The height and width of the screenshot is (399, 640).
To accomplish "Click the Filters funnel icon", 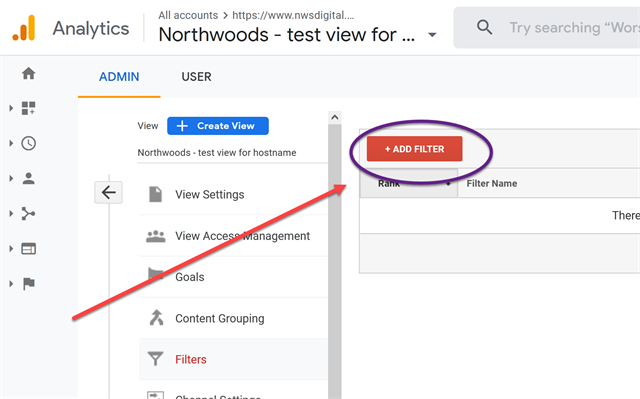I will click(x=156, y=359).
